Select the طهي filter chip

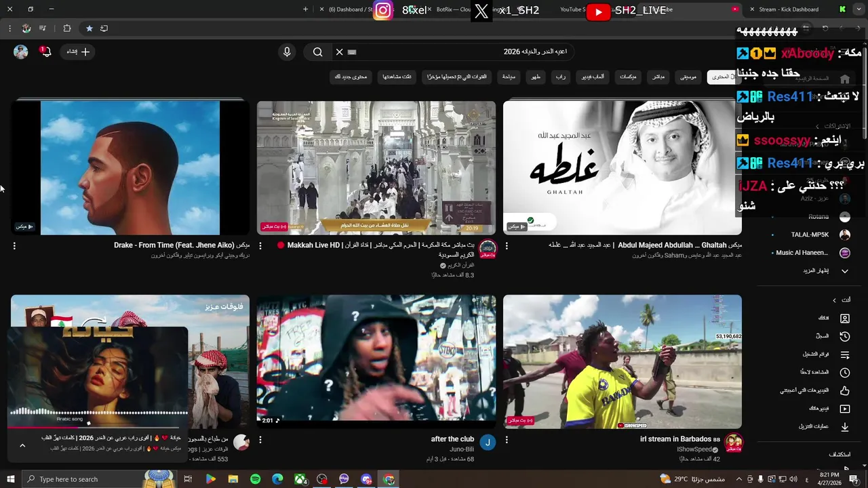click(x=536, y=77)
